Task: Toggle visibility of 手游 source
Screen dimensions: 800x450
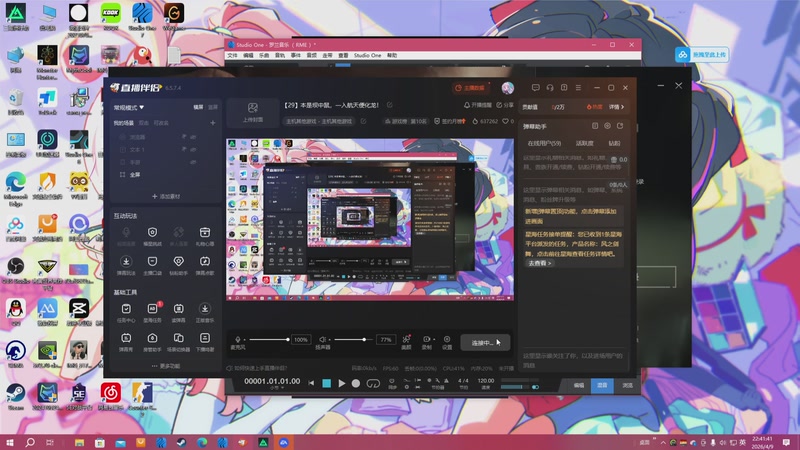Action: 194,162
